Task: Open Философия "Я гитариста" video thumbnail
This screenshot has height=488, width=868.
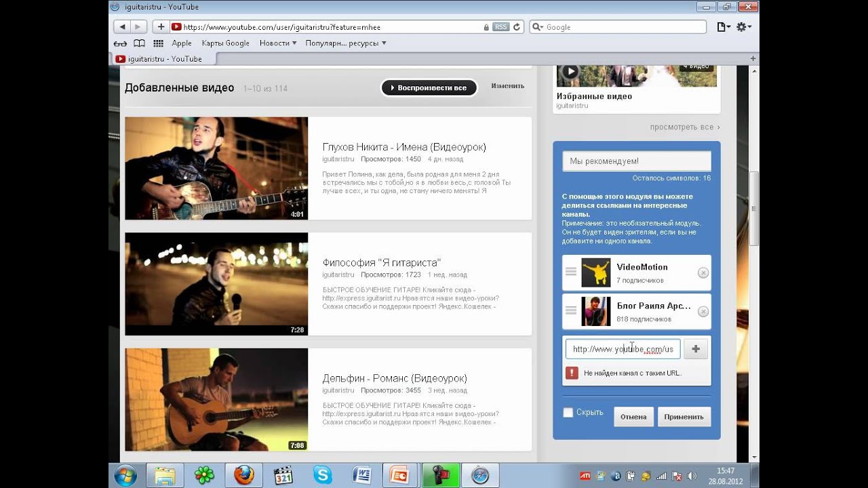Action: 216,284
